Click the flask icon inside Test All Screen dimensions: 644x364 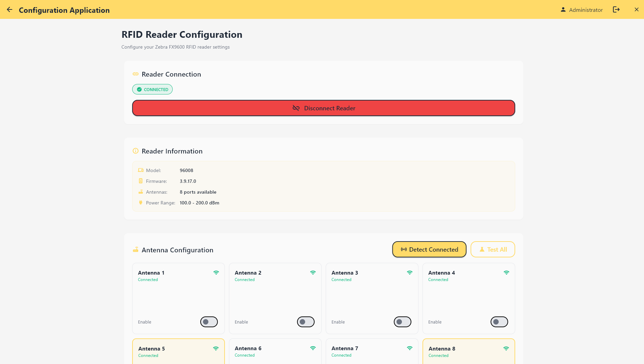[x=482, y=249]
